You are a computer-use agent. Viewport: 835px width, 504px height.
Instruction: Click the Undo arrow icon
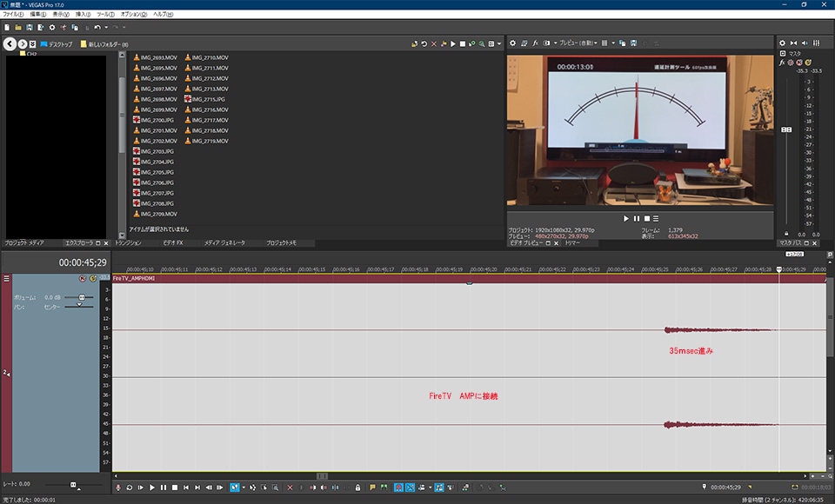(x=96, y=28)
